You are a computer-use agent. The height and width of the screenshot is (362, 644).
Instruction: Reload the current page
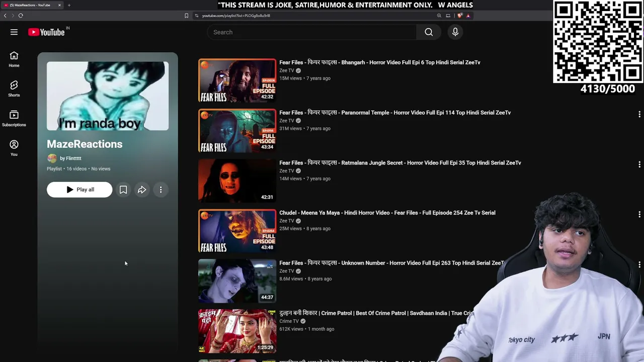point(21,16)
